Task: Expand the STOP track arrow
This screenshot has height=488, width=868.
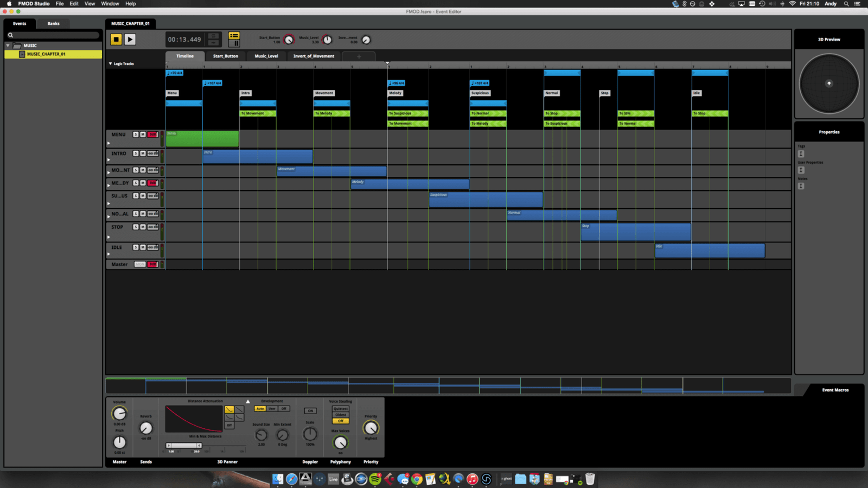Action: tap(108, 237)
